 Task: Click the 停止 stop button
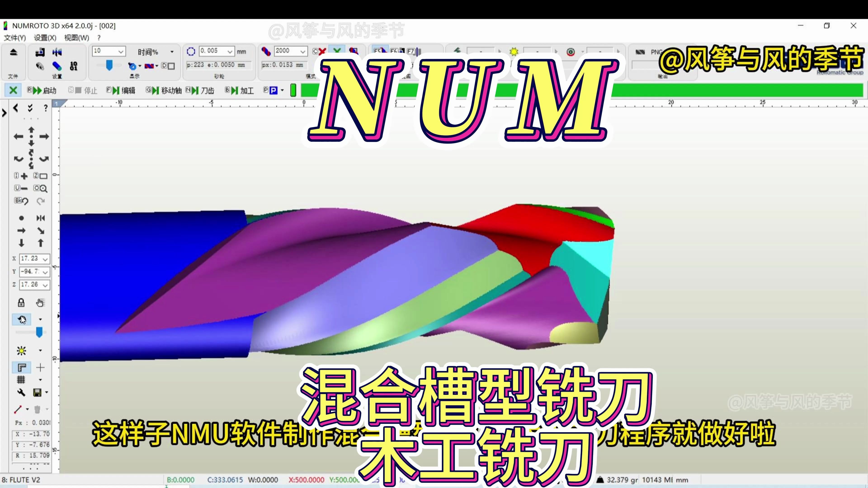83,90
